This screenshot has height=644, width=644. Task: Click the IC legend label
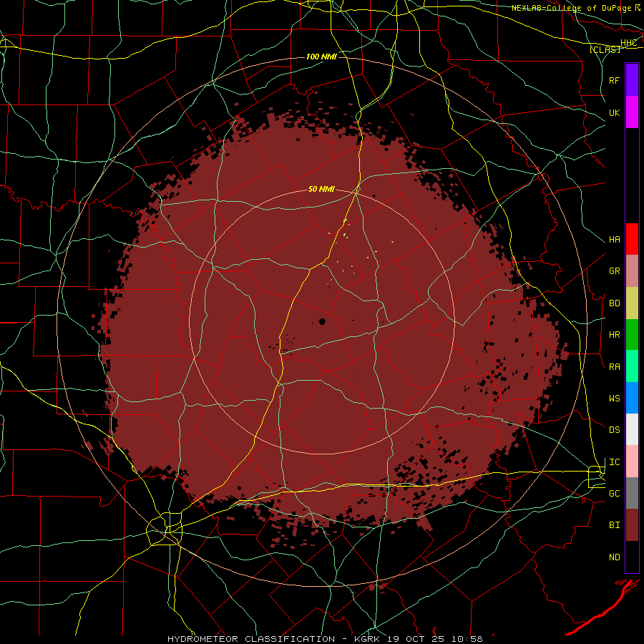615,462
